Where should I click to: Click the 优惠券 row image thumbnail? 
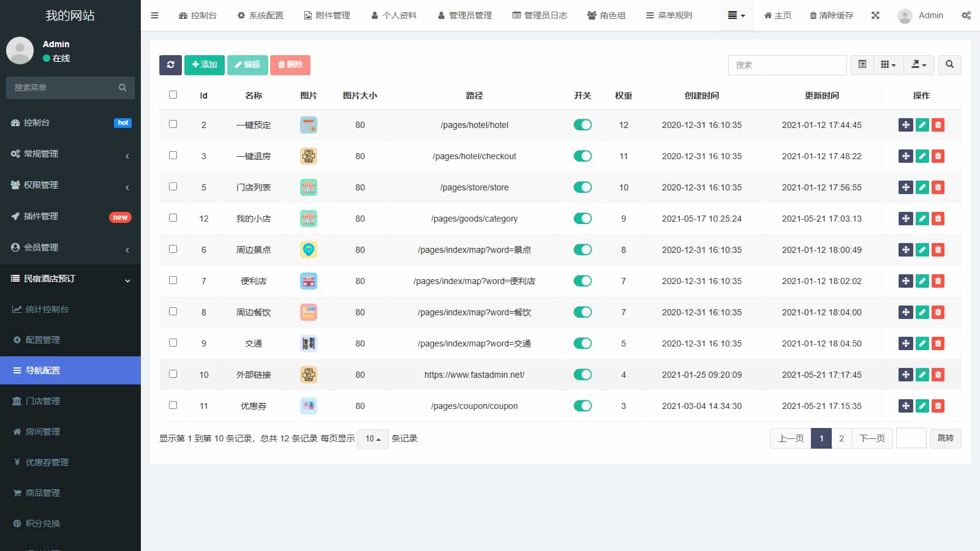(x=309, y=406)
